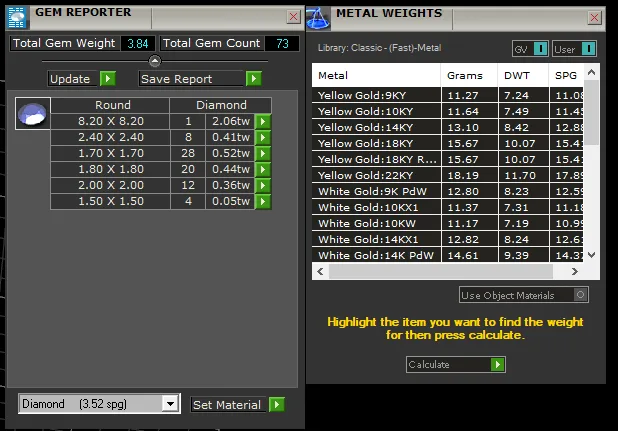Select the White Gold:10KW row

(x=447, y=223)
